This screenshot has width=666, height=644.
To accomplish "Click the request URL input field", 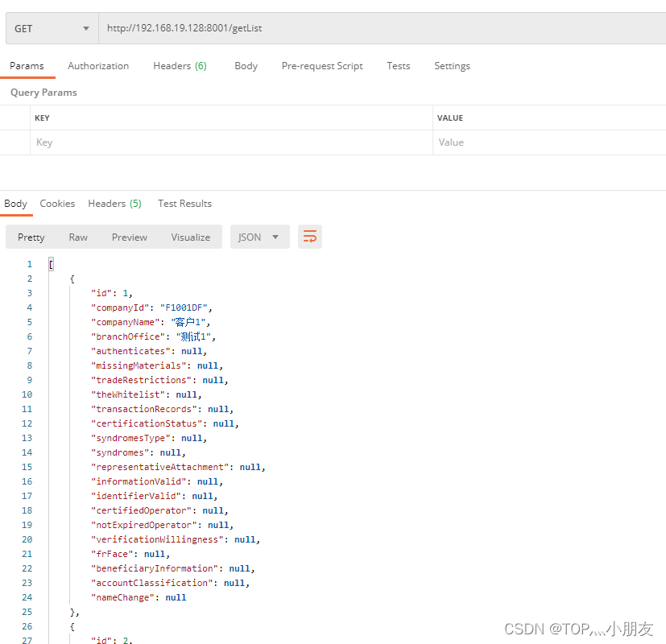I will point(322,27).
